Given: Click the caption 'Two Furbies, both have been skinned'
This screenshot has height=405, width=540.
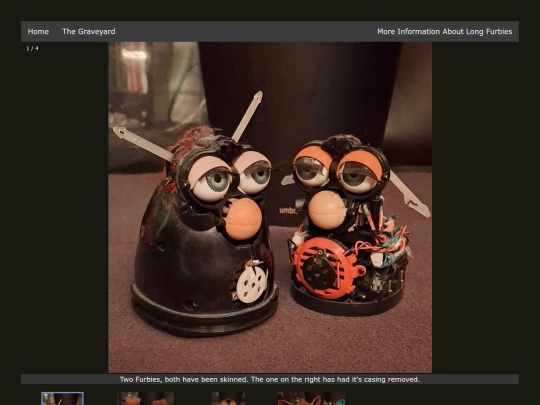Looking at the screenshot, I should click(x=183, y=380).
